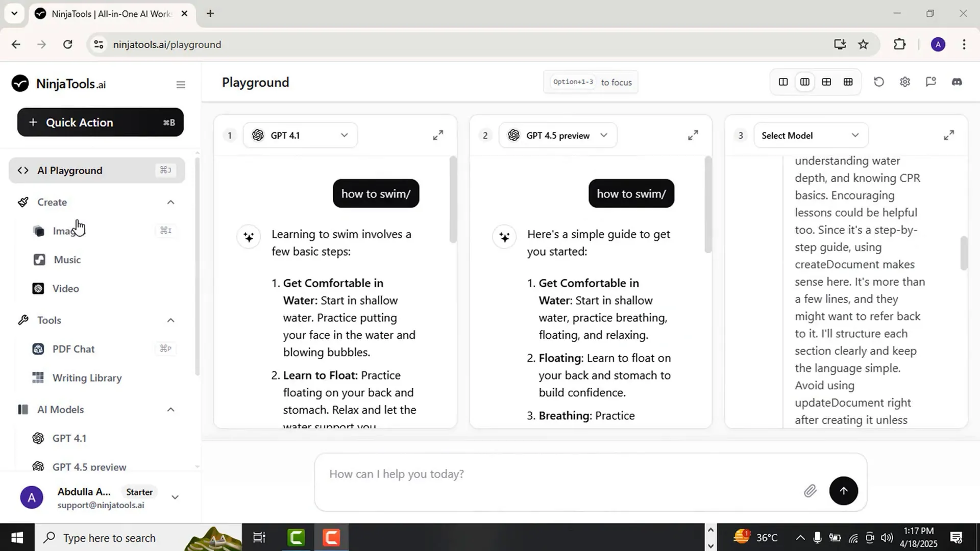Reset the playground conversation
This screenshot has width=980, height=551.
point(879,82)
